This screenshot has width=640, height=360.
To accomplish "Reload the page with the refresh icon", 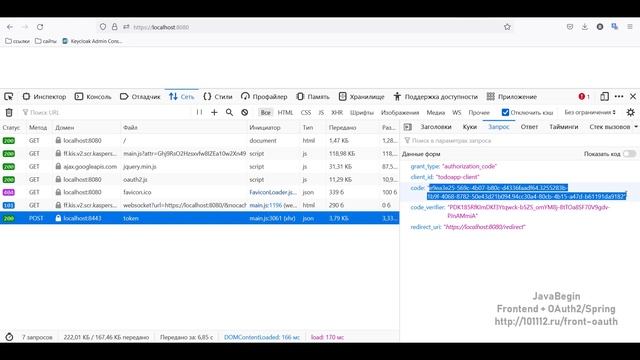I will [40, 27].
